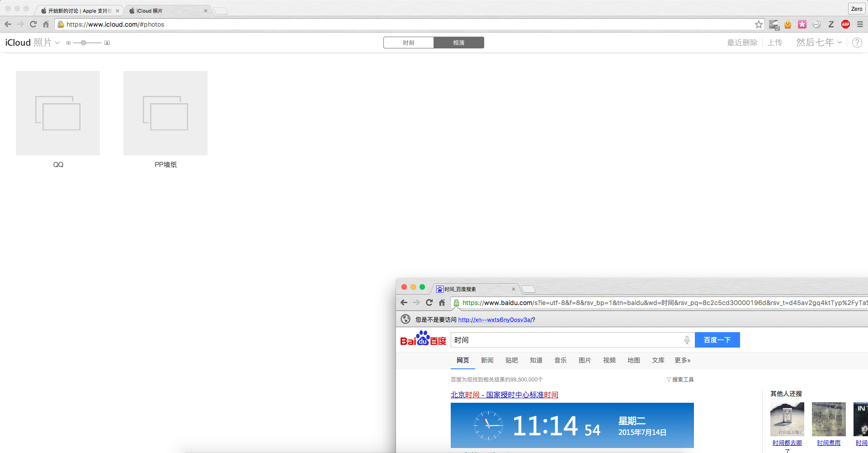Screen dimensions: 868x453
Task: Click the Beijing time clock widget
Action: (572, 425)
